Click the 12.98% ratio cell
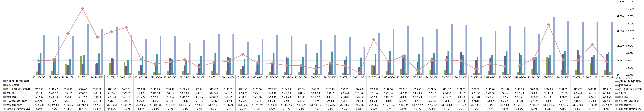 point(126,109)
